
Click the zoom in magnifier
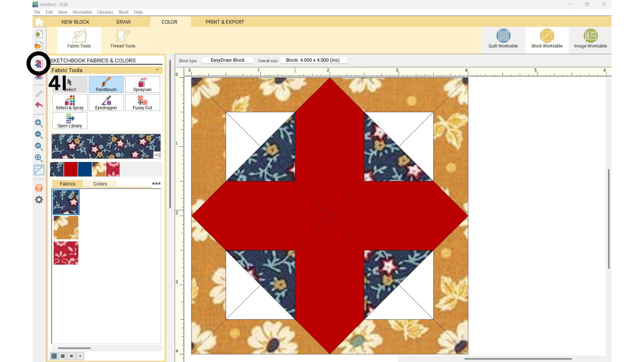pyautogui.click(x=39, y=123)
